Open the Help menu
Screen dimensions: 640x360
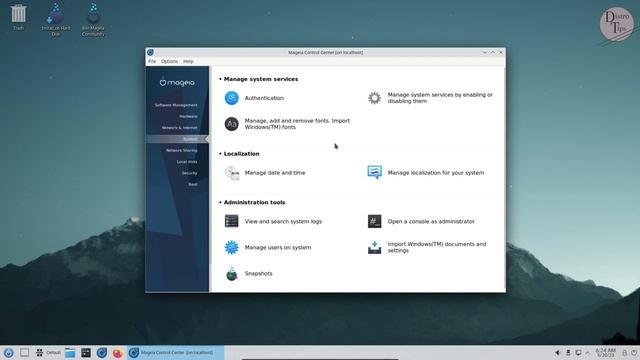pos(188,61)
